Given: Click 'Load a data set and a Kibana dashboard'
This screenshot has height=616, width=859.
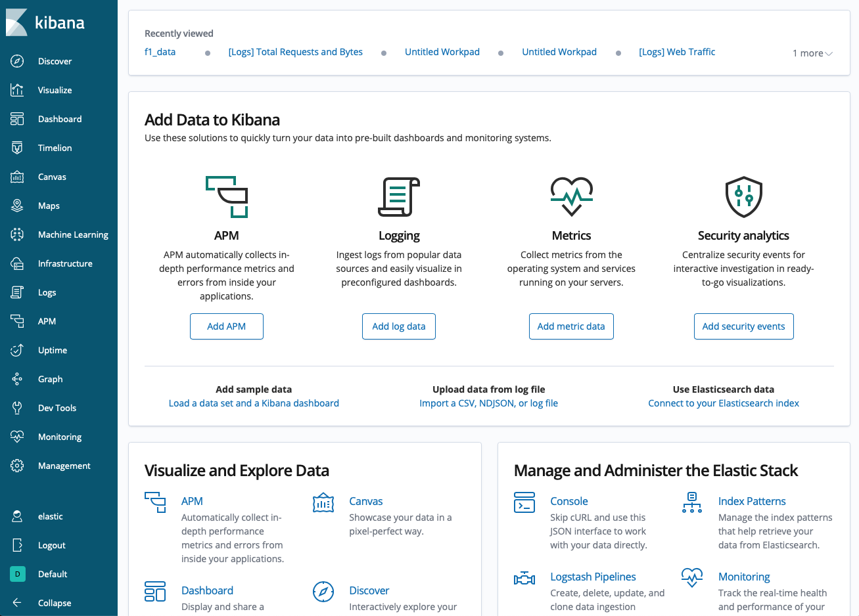Looking at the screenshot, I should click(x=254, y=403).
